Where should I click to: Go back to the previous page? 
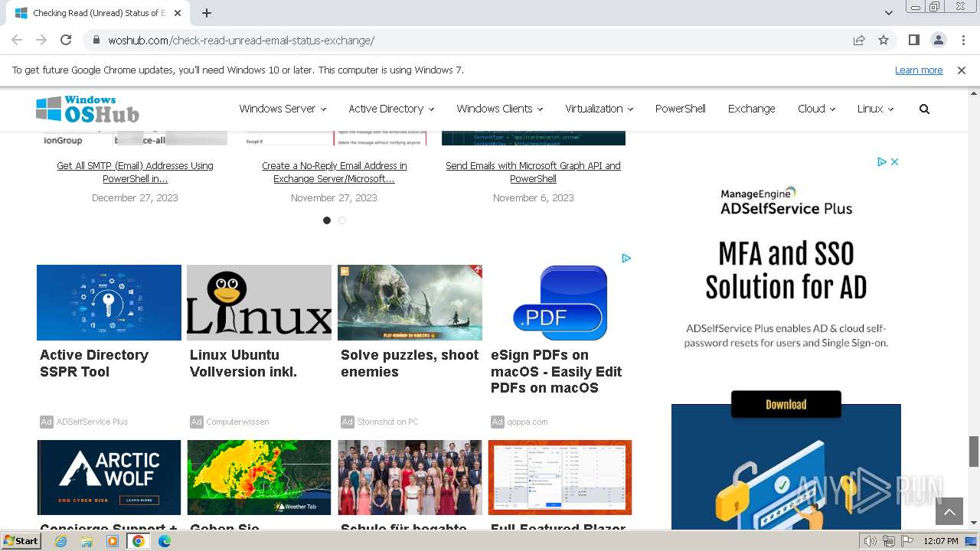17,40
